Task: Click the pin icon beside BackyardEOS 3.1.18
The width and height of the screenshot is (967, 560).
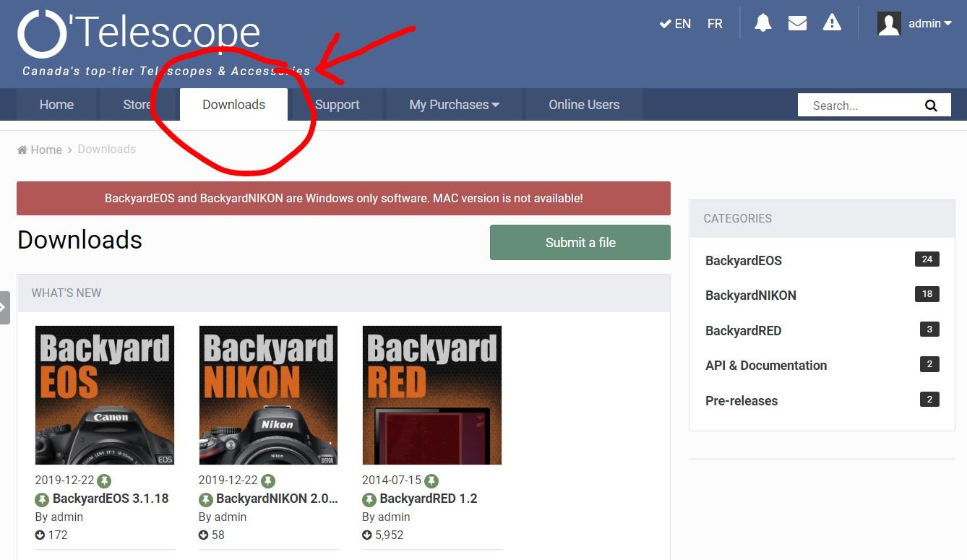Action: (x=42, y=499)
